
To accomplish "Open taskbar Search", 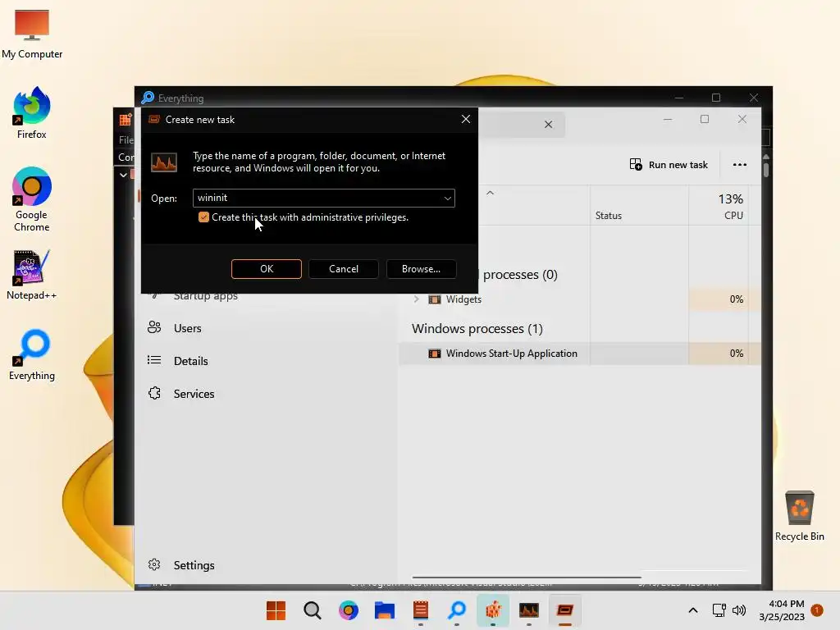I will point(313,610).
